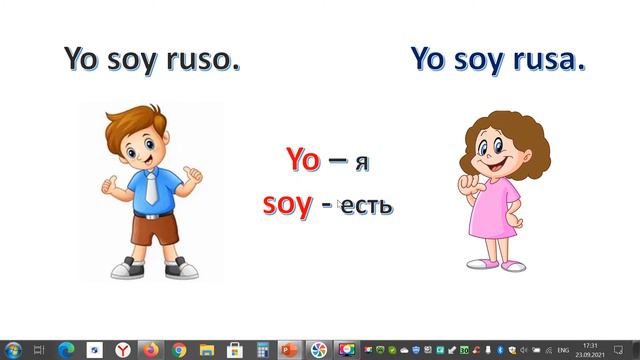Open File Explorer from the taskbar

207,350
